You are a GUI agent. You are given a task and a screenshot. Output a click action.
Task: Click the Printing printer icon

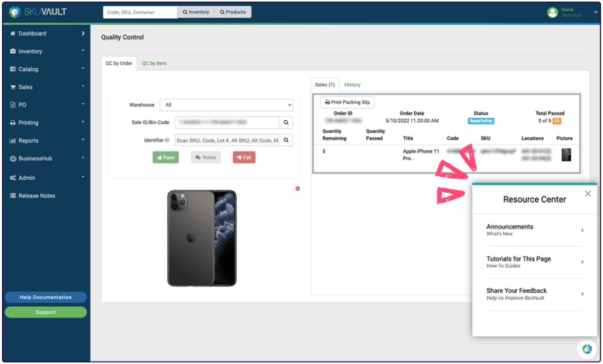[13, 123]
